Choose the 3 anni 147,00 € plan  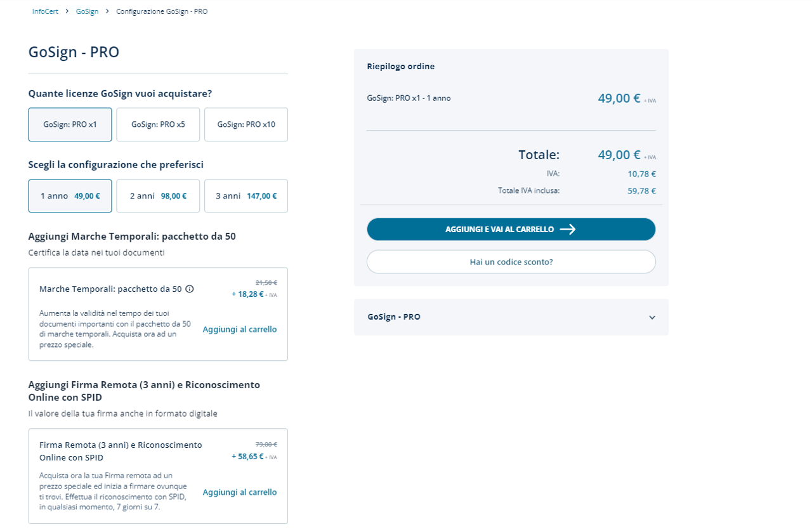pos(246,196)
